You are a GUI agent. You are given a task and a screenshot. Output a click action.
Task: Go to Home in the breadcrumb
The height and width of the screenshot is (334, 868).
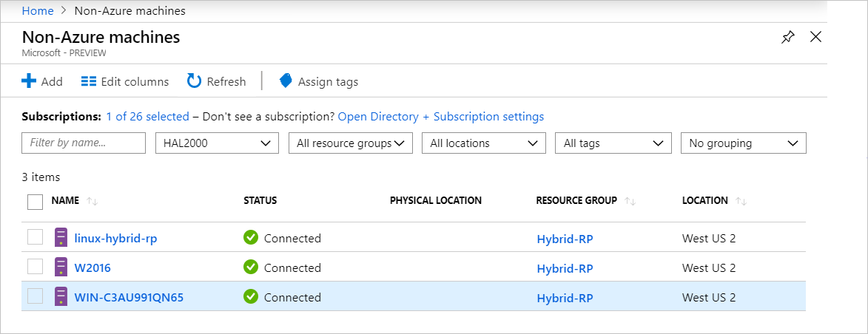[x=38, y=10]
